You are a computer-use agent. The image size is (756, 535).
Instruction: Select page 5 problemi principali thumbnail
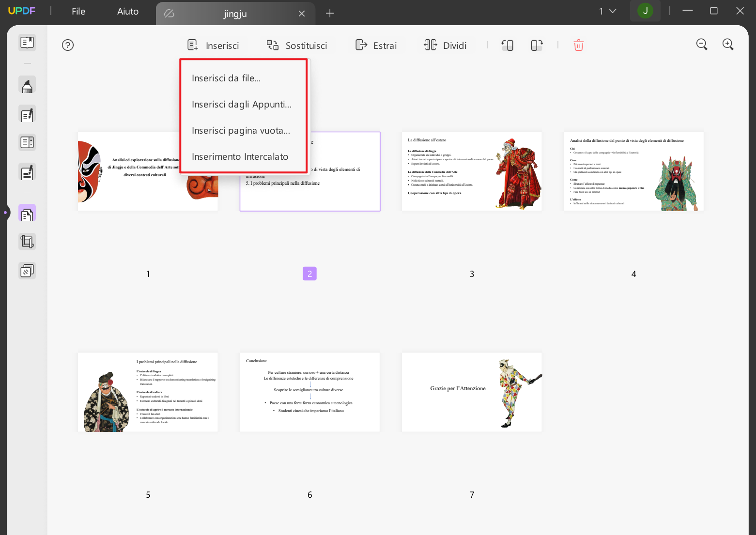pos(148,392)
